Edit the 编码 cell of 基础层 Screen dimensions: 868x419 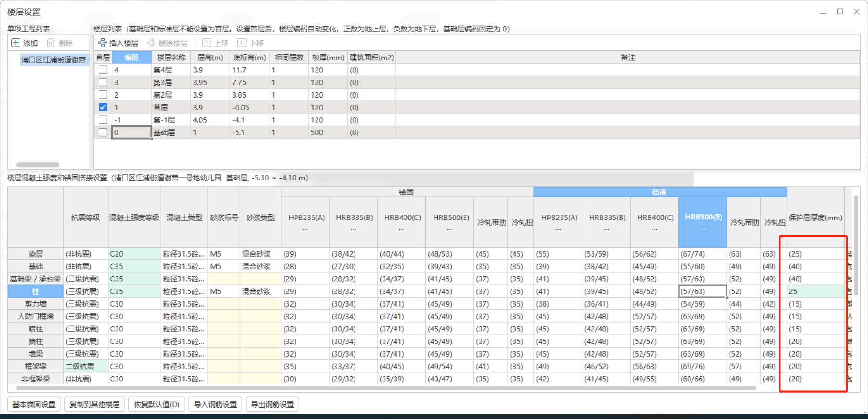132,132
